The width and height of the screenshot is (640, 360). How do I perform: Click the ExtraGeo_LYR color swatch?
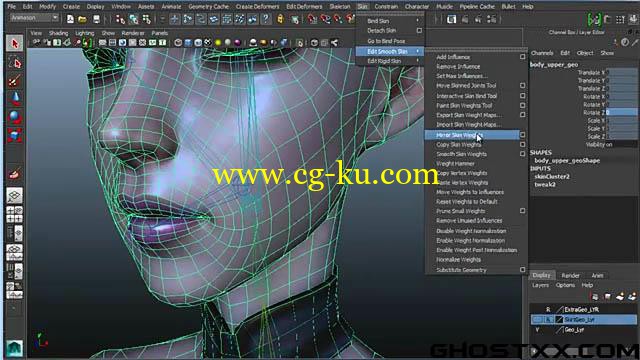click(x=559, y=309)
